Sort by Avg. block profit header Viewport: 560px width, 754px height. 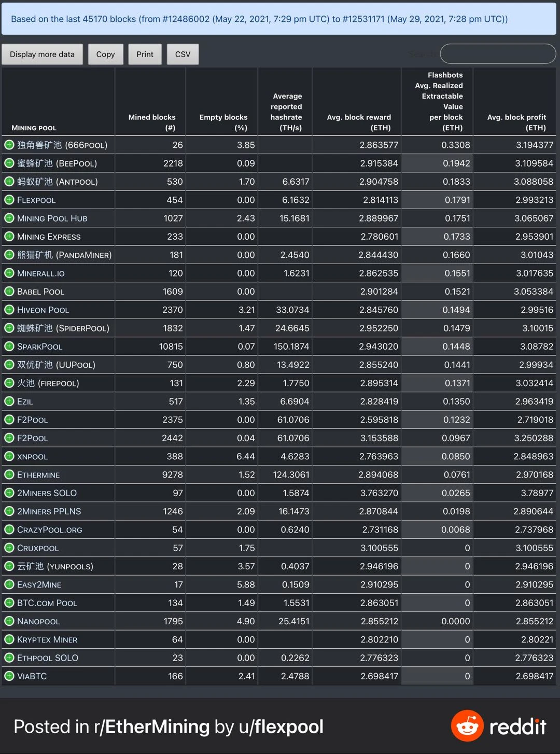(x=515, y=102)
